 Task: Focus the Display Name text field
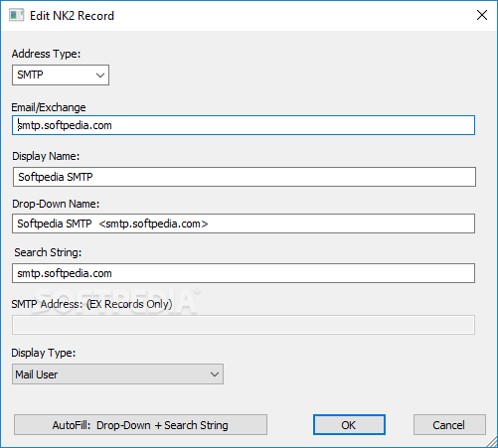point(245,177)
